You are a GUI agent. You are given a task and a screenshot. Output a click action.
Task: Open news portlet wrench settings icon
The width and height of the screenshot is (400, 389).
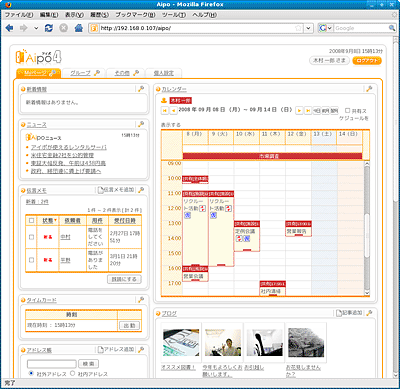(141, 124)
